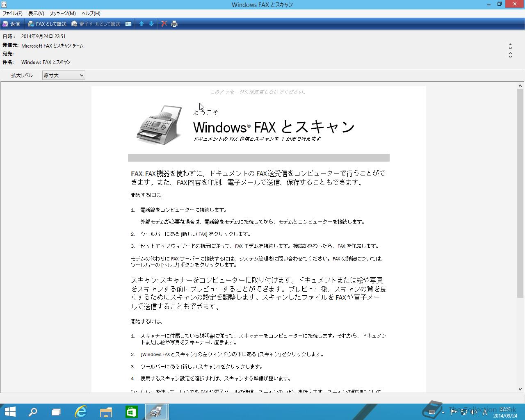Image resolution: width=525 pixels, height=420 pixels.
Task: Click the taskbar clock showing 22:51
Action: click(x=505, y=412)
